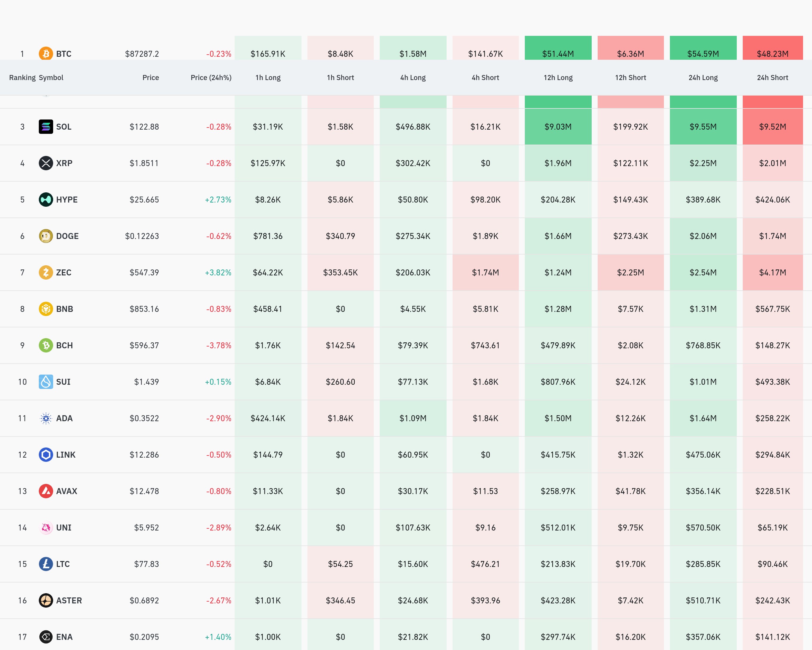This screenshot has height=650, width=812.
Task: Click the Avalanche AVAX icon
Action: (x=46, y=491)
